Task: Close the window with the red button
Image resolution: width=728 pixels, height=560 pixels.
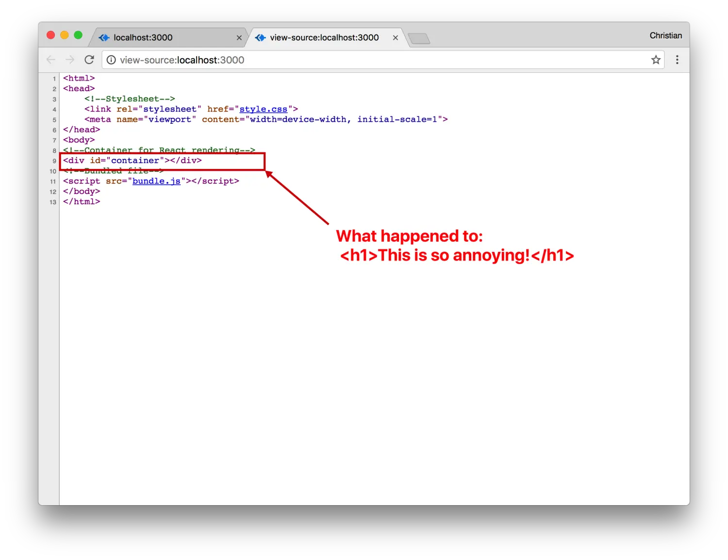Action: pyautogui.click(x=51, y=35)
